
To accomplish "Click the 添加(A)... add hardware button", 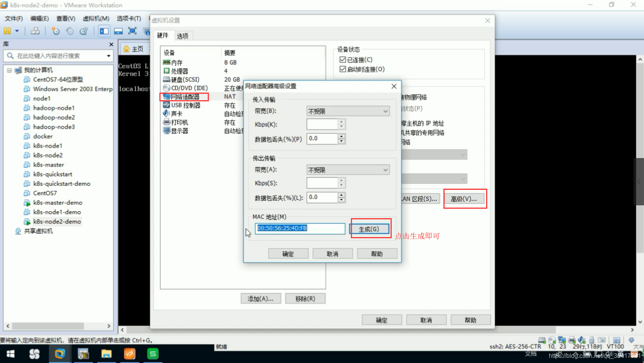I will (261, 299).
